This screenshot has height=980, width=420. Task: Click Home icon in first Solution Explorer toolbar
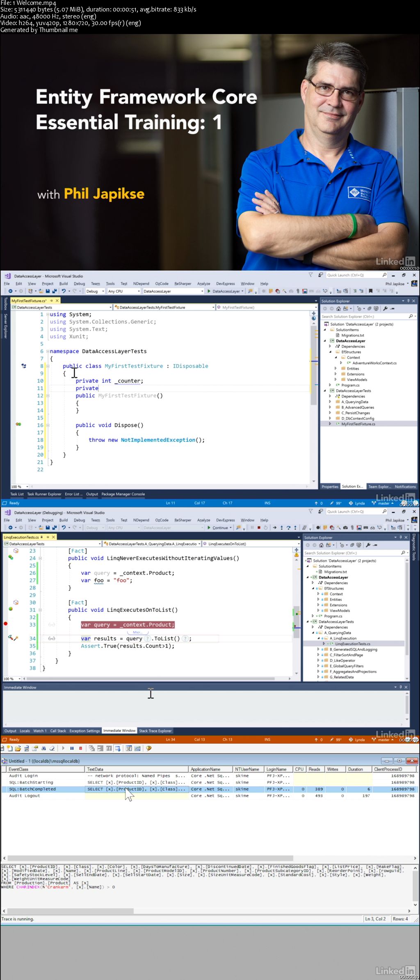coord(338,309)
